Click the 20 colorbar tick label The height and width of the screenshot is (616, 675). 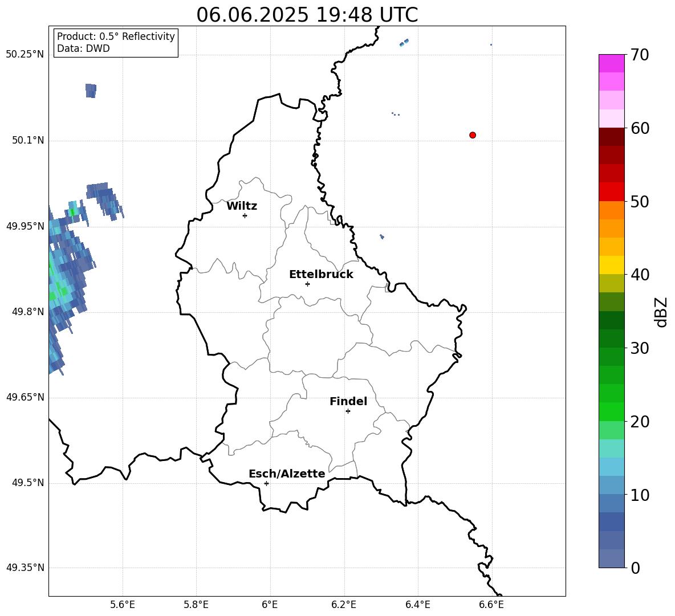click(639, 421)
